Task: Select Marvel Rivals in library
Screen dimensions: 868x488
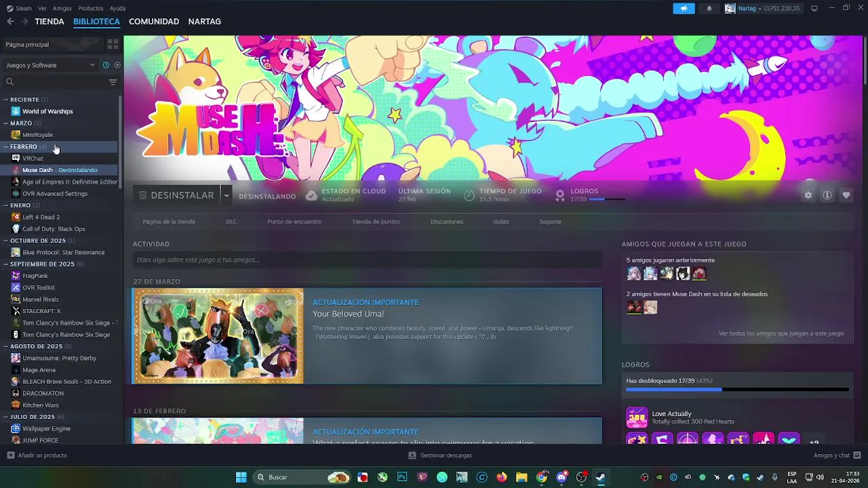Action: click(41, 300)
